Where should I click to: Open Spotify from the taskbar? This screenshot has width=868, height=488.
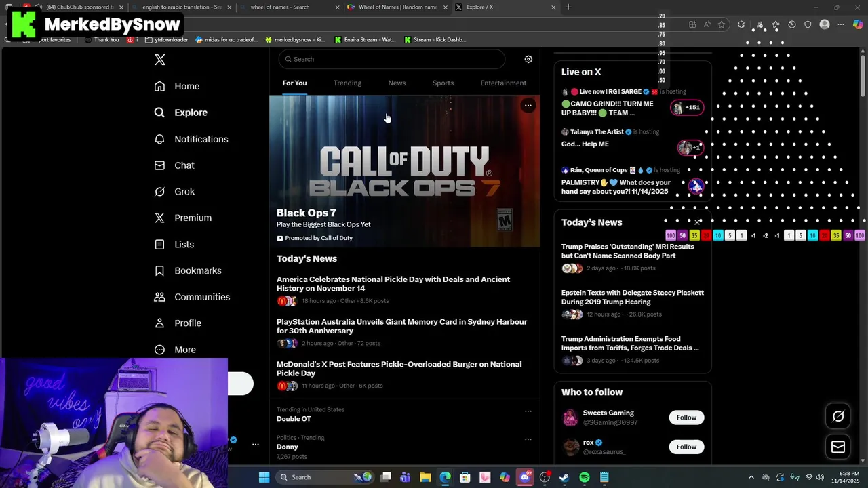tap(585, 477)
